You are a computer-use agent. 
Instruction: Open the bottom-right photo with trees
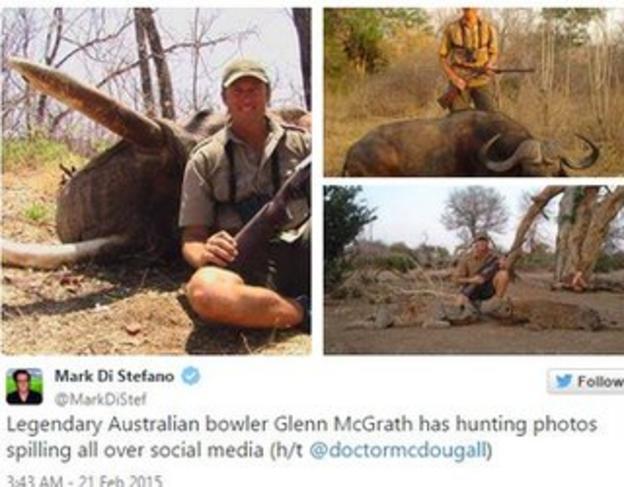pyautogui.click(x=474, y=269)
